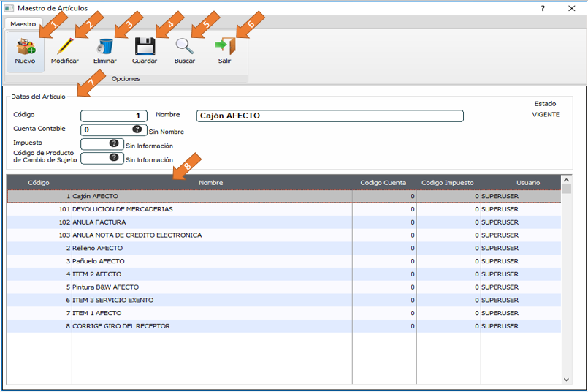Click the Nuevo article icon
This screenshot has height=392, width=588.
26,47
